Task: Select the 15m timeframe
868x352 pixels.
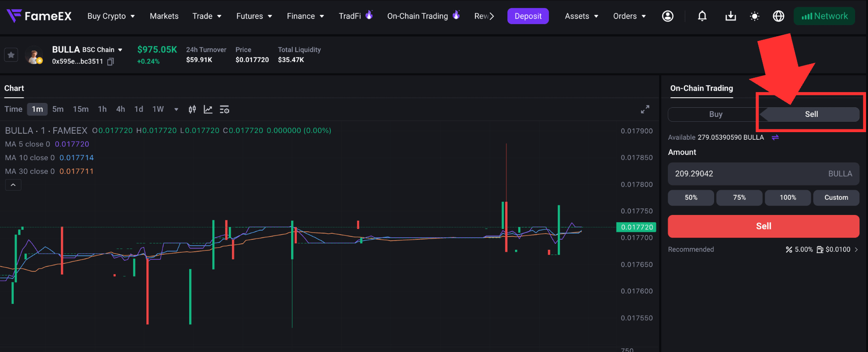Action: tap(81, 109)
